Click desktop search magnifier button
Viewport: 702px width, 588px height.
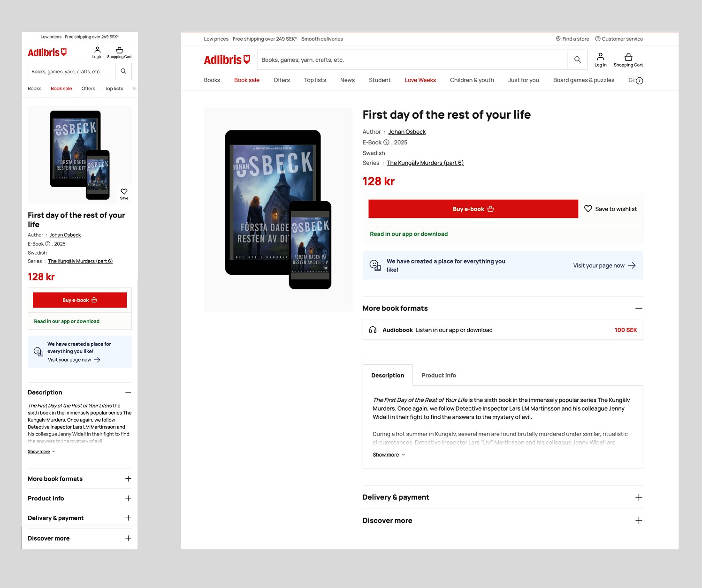tap(578, 60)
